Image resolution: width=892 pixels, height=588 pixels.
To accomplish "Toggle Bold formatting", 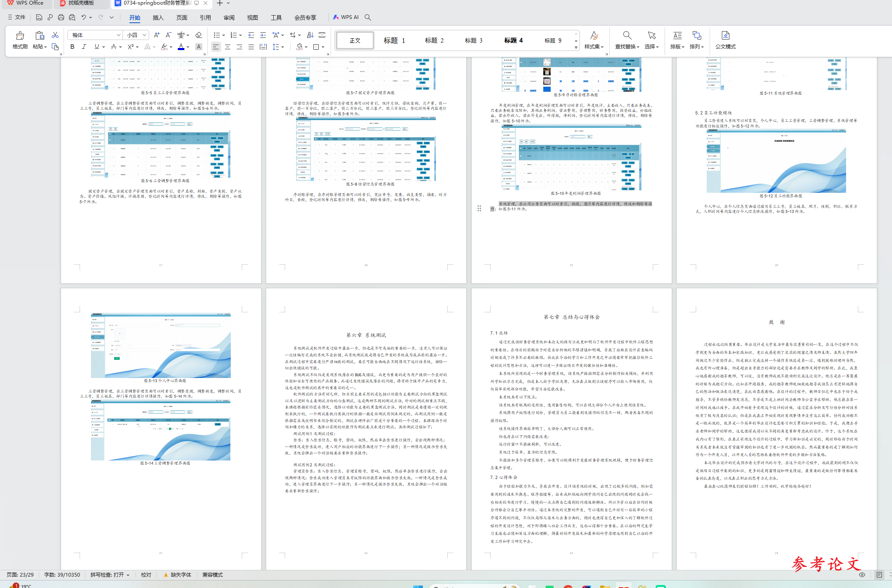I will click(72, 47).
